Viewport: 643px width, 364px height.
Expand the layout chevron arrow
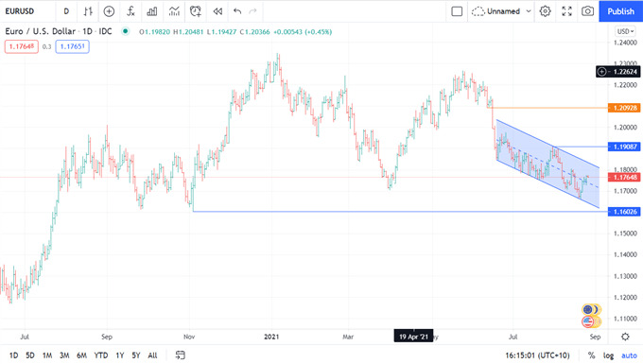click(529, 11)
